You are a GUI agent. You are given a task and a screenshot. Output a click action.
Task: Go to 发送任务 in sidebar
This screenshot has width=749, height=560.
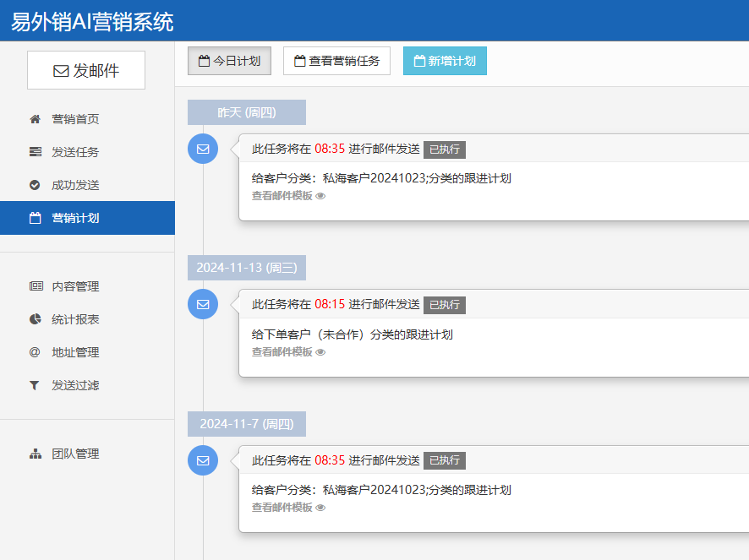pyautogui.click(x=75, y=152)
